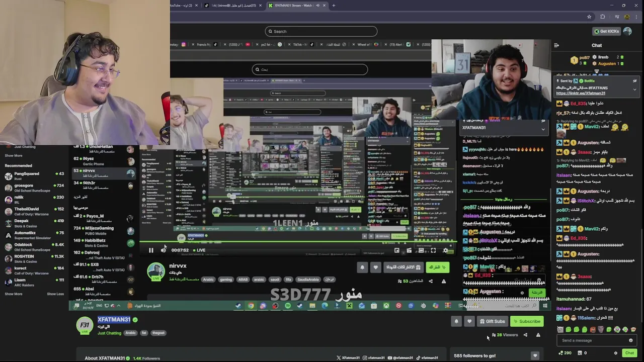The width and height of the screenshot is (644, 362).
Task: Click the green Chat send button
Action: pyautogui.click(x=629, y=353)
